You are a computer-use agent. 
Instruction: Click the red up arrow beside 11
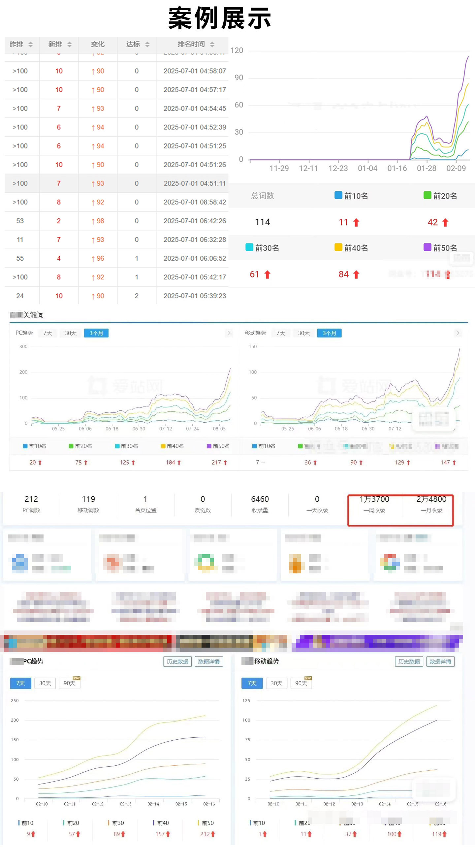click(x=356, y=222)
